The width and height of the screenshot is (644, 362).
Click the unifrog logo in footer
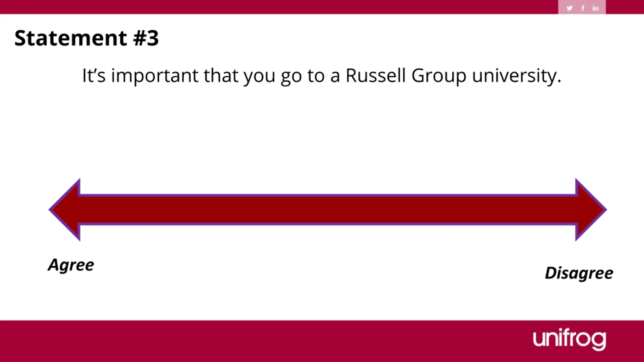[x=570, y=339]
